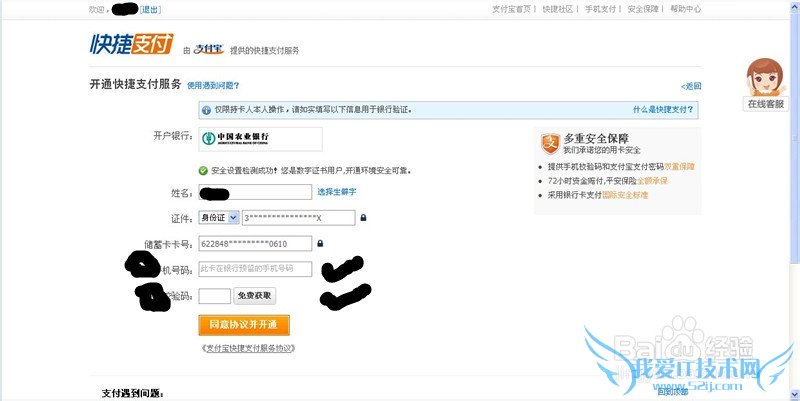Open 帮助中心 in top navigation

click(685, 9)
